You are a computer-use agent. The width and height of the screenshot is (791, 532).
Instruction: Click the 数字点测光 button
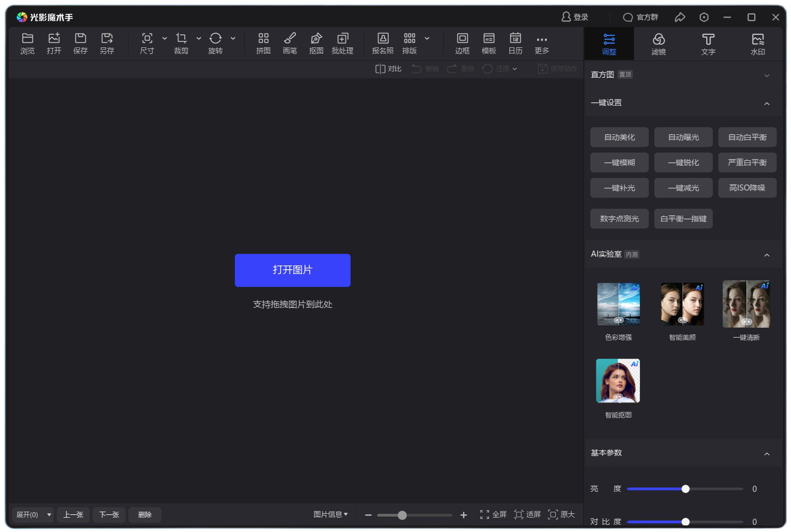[x=620, y=219]
